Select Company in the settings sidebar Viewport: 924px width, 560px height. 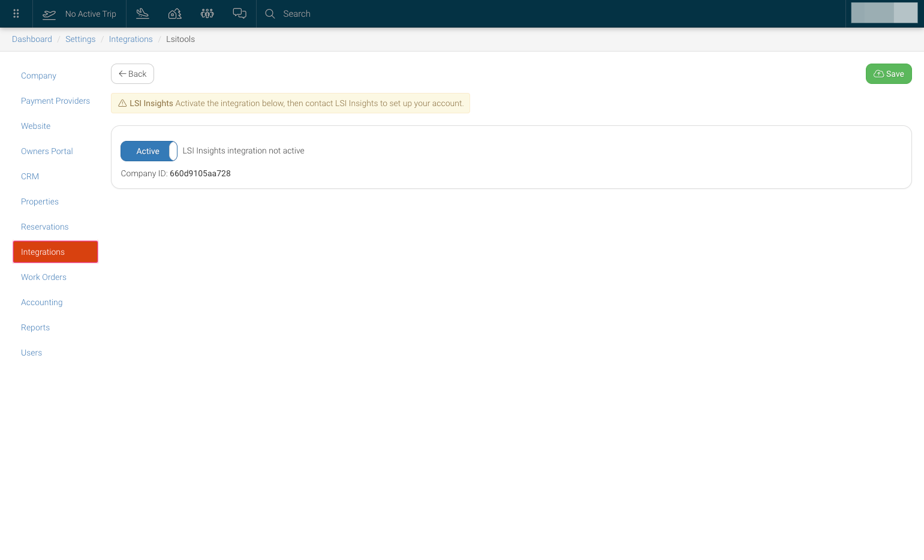point(38,76)
